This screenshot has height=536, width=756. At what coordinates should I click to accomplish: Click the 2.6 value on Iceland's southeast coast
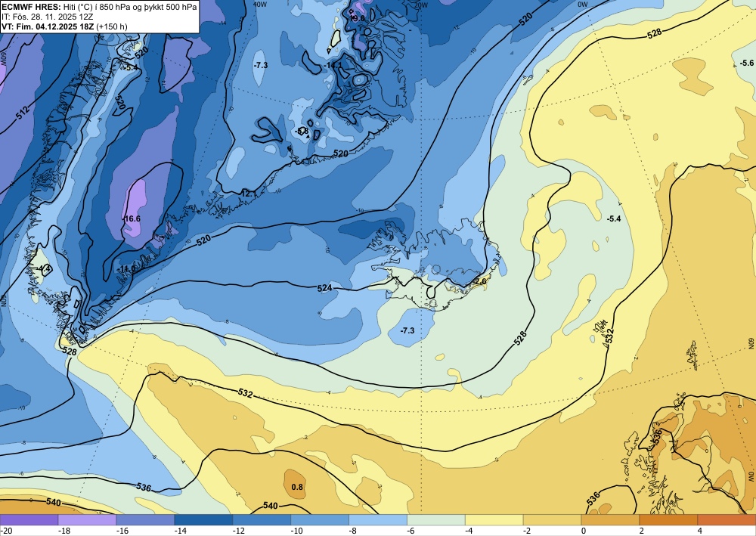coord(480,281)
